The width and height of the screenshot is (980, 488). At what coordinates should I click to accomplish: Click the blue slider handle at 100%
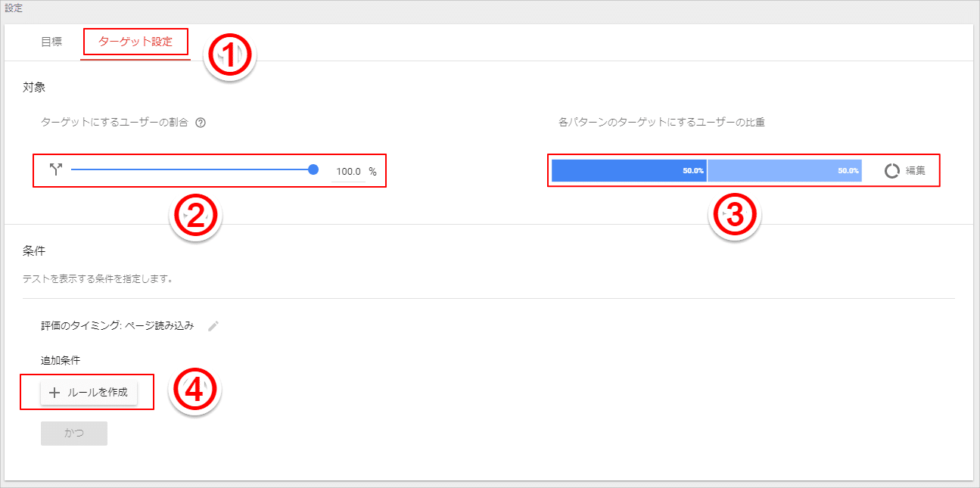(313, 169)
